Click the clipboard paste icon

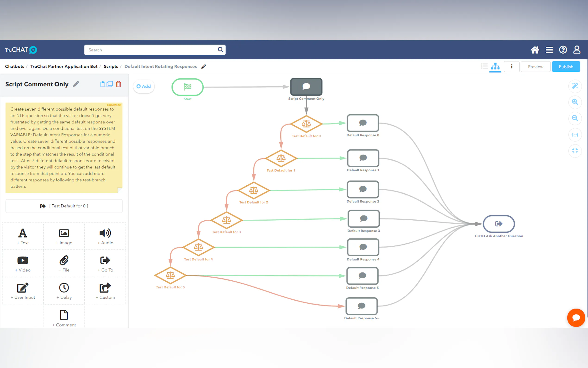pyautogui.click(x=103, y=84)
